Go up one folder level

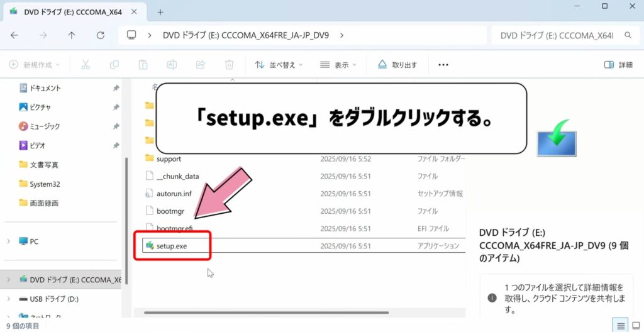click(x=72, y=35)
